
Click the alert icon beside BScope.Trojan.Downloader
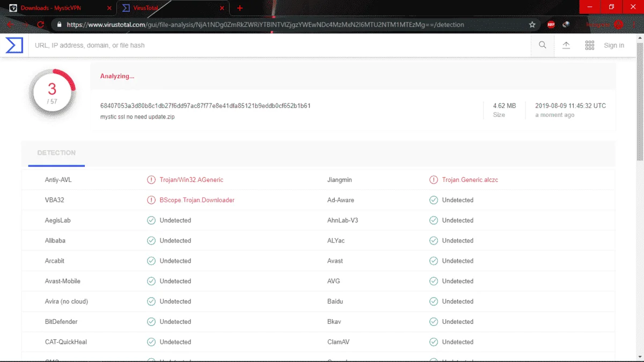pos(151,200)
